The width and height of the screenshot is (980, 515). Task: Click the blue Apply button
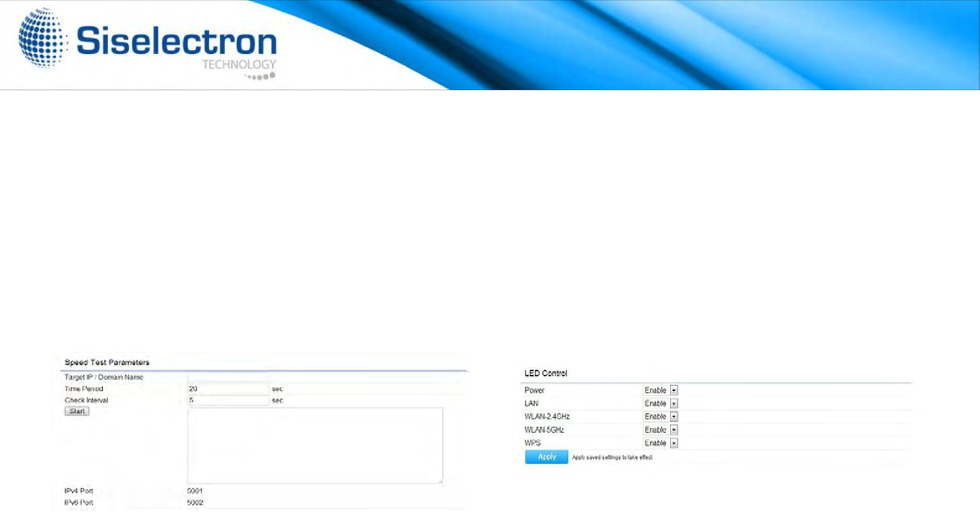(x=546, y=457)
